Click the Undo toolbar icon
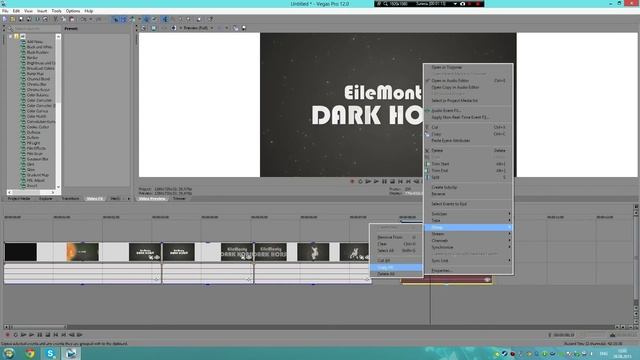Image resolution: width=640 pixels, height=360 pixels. (x=83, y=19)
